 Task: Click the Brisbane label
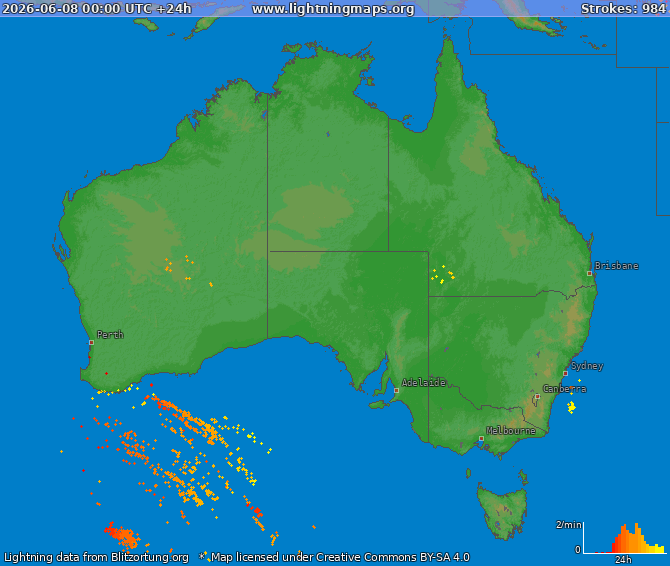tap(617, 266)
